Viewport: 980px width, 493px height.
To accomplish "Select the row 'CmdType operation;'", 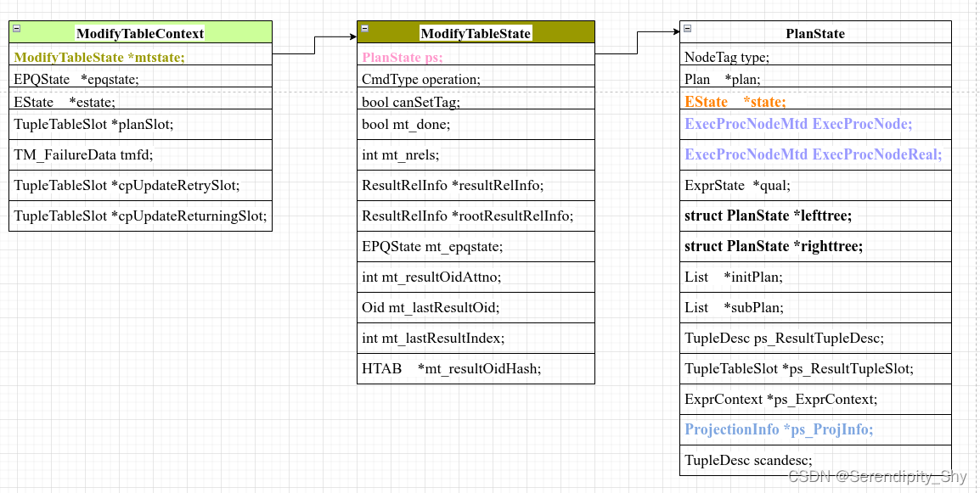I will click(476, 76).
